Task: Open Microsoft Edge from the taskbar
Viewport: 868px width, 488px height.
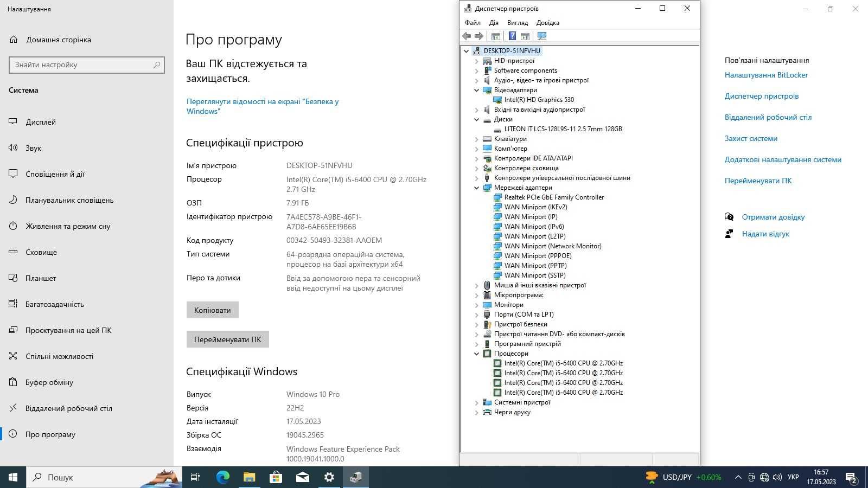Action: (223, 477)
